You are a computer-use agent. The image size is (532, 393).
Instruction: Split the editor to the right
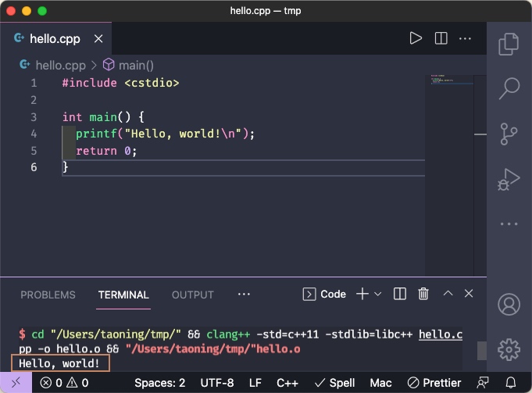coord(441,38)
